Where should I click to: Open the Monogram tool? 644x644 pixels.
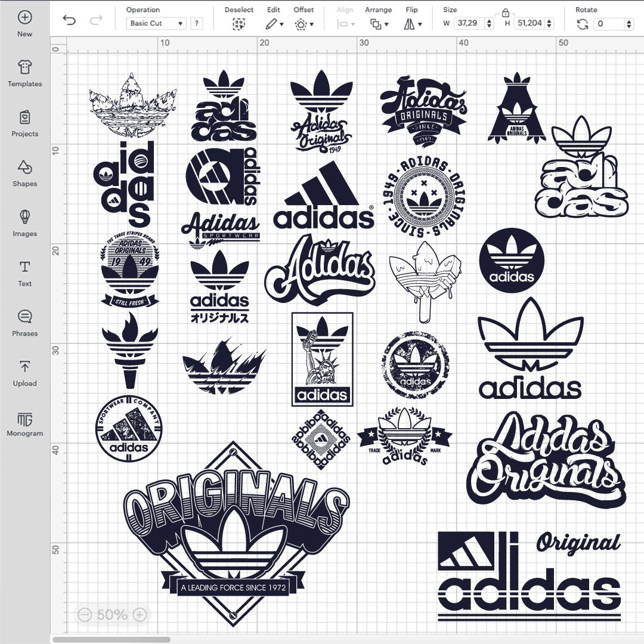[x=24, y=423]
